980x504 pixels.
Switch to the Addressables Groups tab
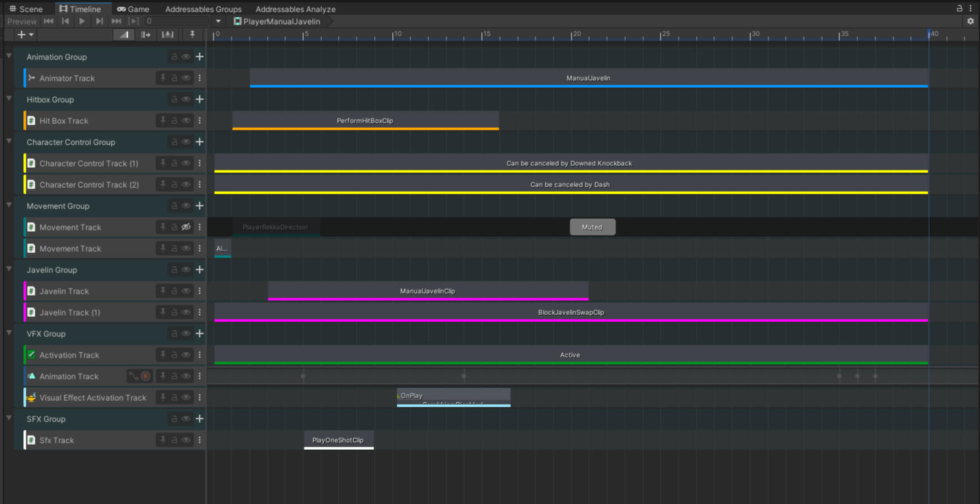pyautogui.click(x=203, y=9)
